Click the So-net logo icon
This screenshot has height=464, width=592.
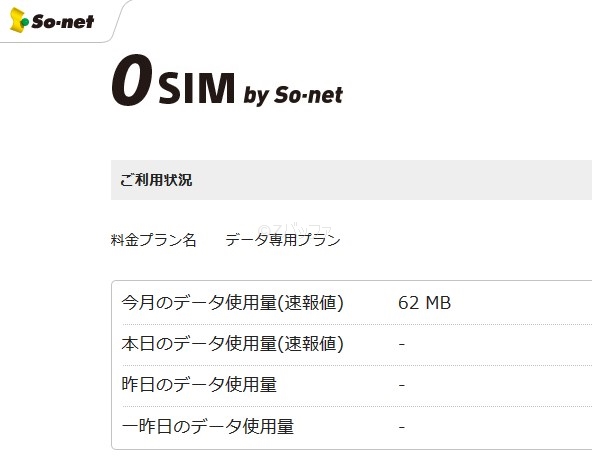point(19,20)
